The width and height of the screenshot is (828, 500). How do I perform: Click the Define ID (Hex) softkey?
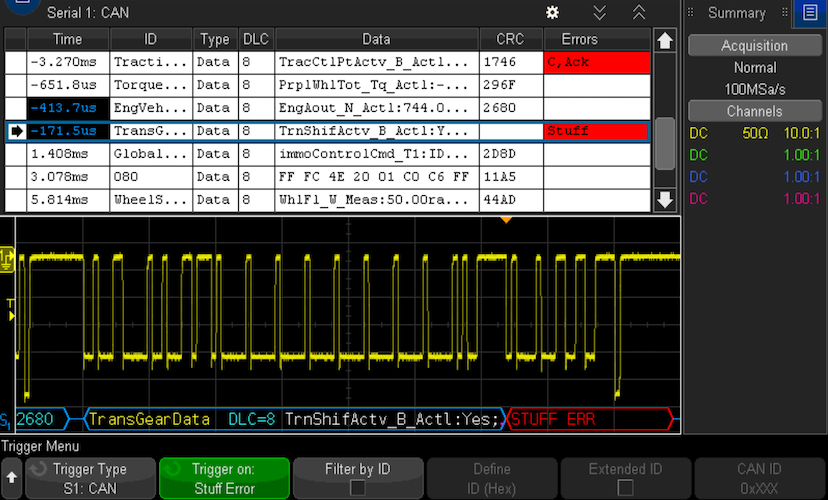[x=491, y=478]
